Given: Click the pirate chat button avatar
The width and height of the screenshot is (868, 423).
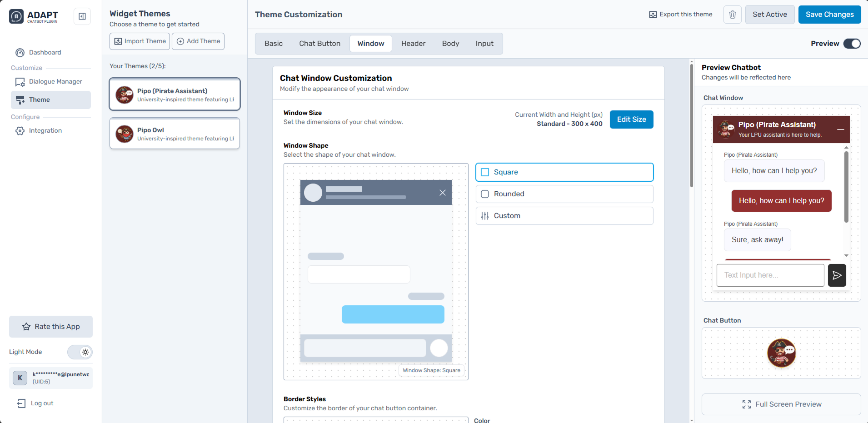Looking at the screenshot, I should point(781,353).
